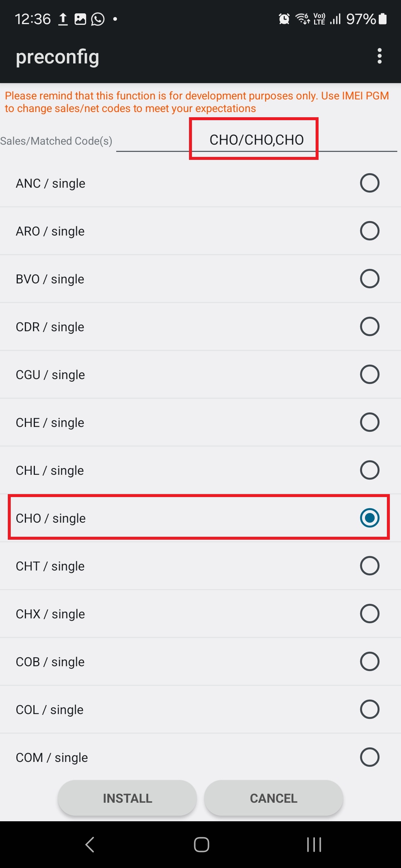Select ARO / single radio button
401x868 pixels.
369,231
